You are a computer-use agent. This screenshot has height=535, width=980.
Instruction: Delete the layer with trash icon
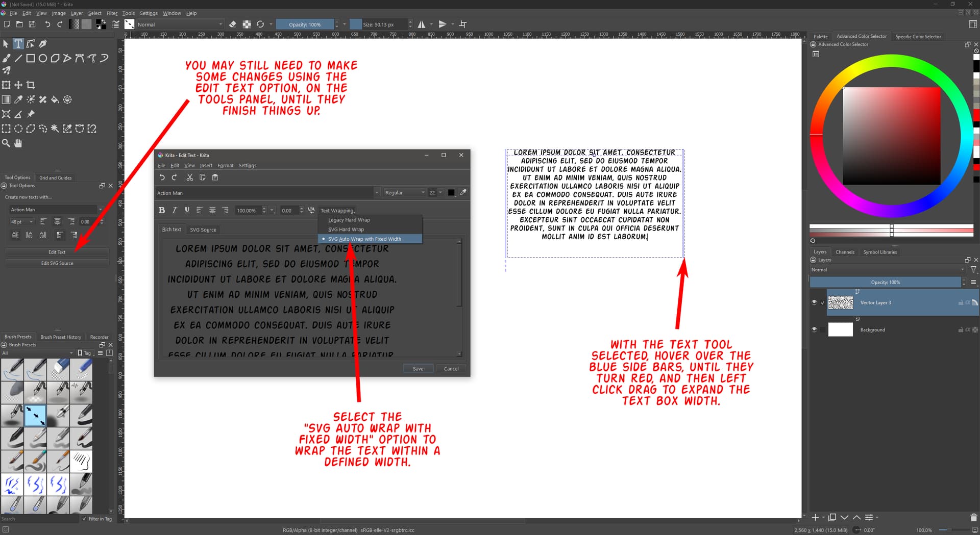973,517
